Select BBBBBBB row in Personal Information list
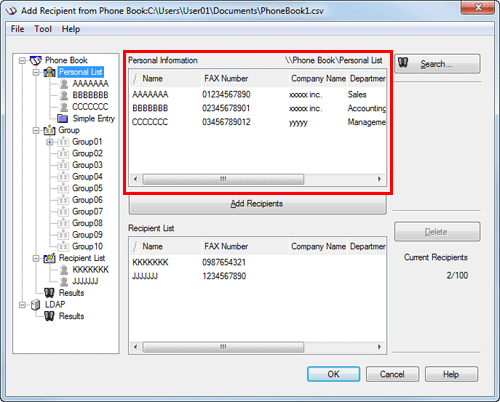 coord(258,108)
